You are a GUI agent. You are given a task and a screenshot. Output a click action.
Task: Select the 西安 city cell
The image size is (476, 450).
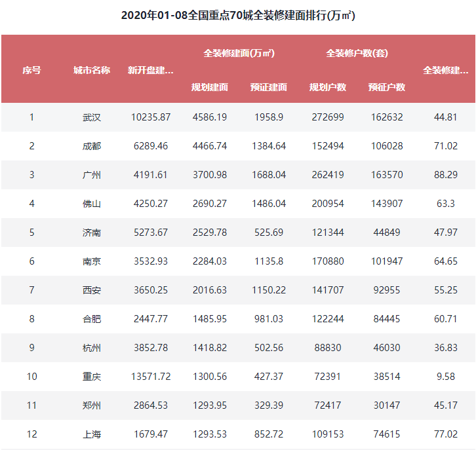pyautogui.click(x=91, y=290)
